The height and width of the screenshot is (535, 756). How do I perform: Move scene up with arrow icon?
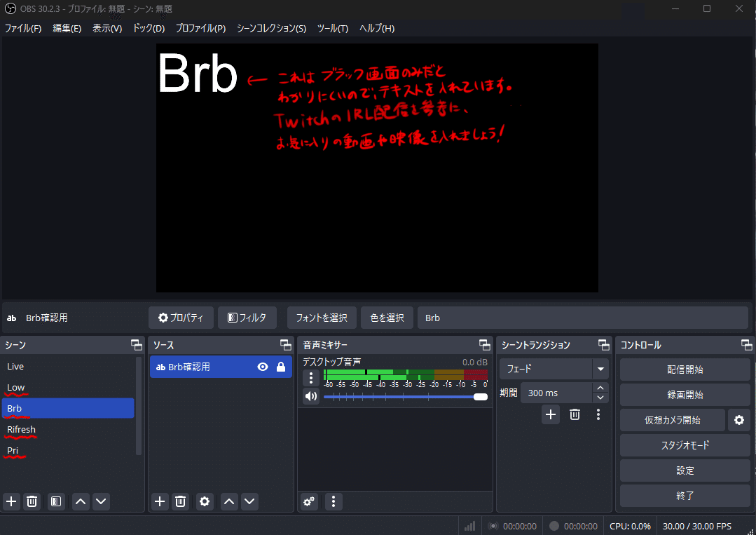[81, 501]
